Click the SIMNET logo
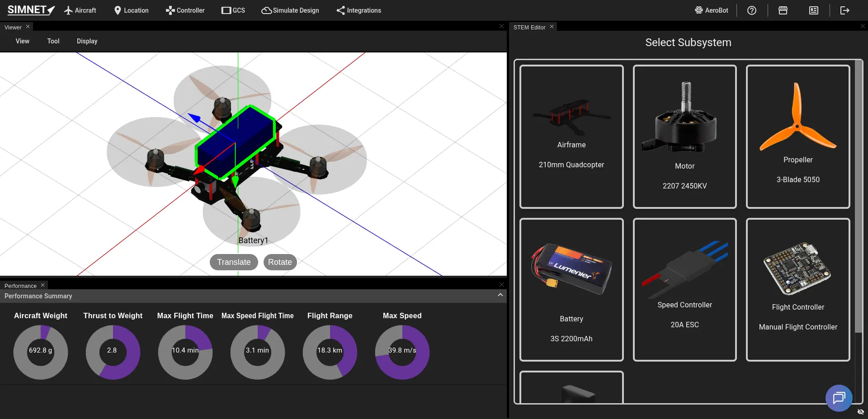Image resolution: width=868 pixels, height=419 pixels. point(31,10)
